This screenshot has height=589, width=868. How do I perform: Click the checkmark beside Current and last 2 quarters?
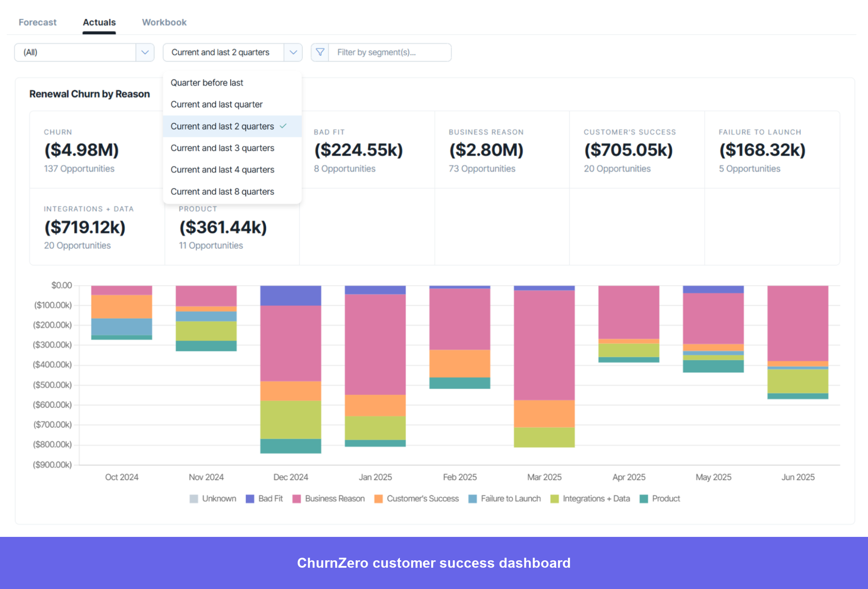click(x=284, y=126)
